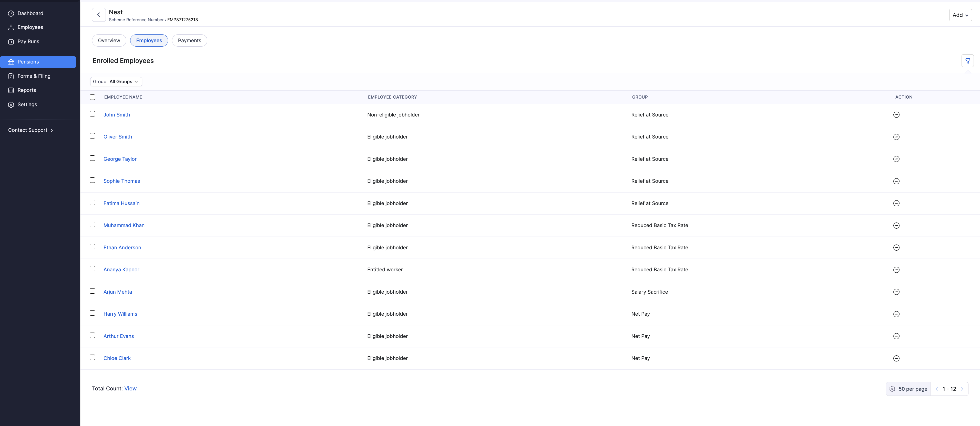Tick the select-all checkbox in header

click(x=93, y=97)
